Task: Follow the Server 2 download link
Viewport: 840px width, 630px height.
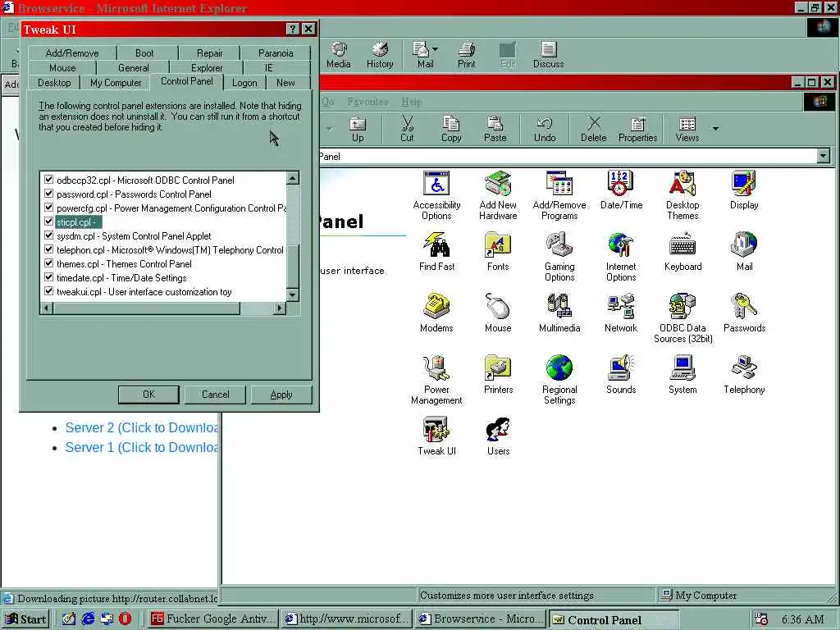Action: tap(142, 427)
